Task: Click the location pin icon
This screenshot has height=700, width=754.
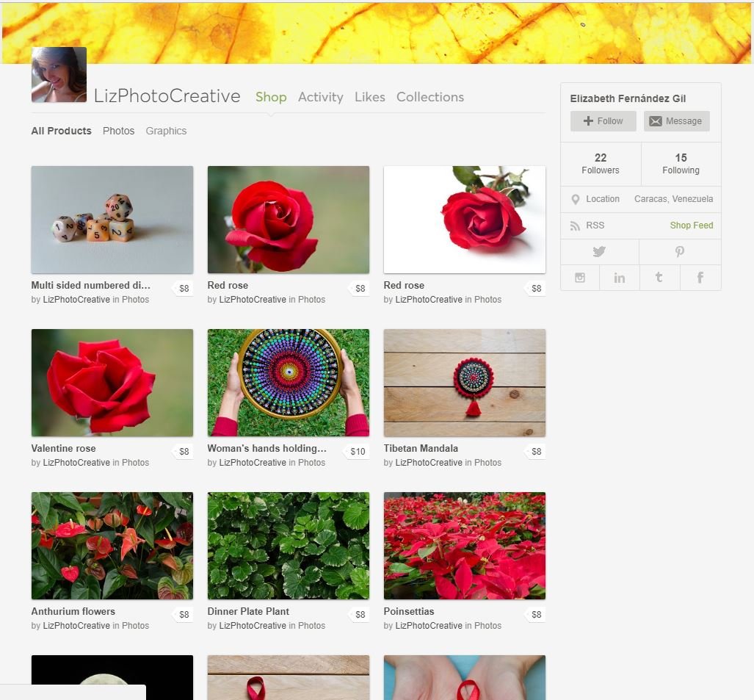Action: click(x=575, y=199)
